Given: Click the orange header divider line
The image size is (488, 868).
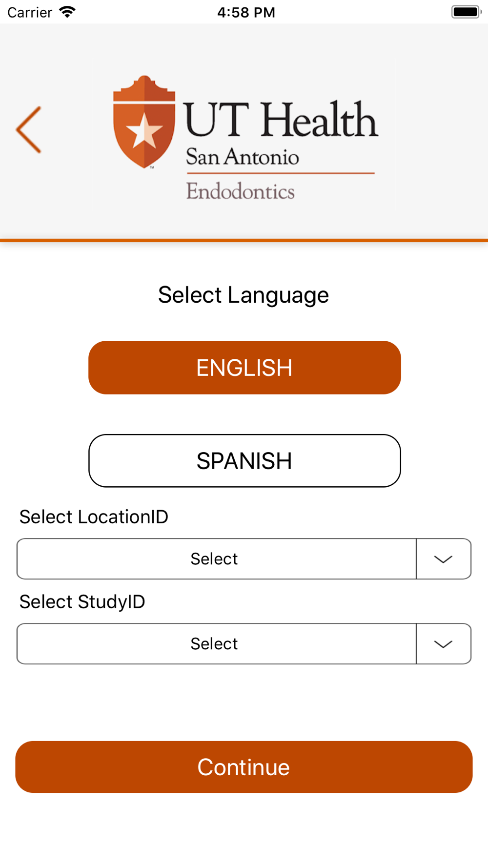Looking at the screenshot, I should [244, 240].
